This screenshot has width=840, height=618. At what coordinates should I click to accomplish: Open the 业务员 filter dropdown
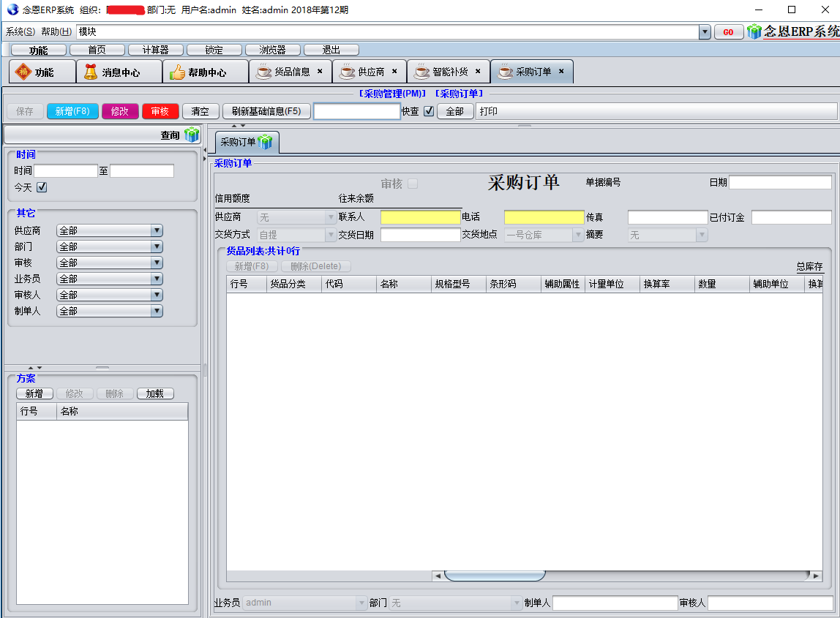coord(156,279)
